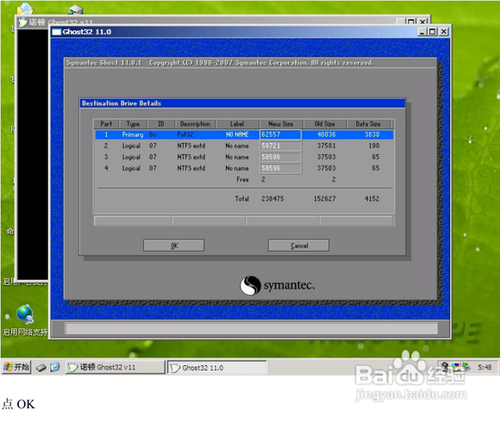This screenshot has width=500, height=423.
Task: Click the Data Size column header
Action: click(x=368, y=124)
